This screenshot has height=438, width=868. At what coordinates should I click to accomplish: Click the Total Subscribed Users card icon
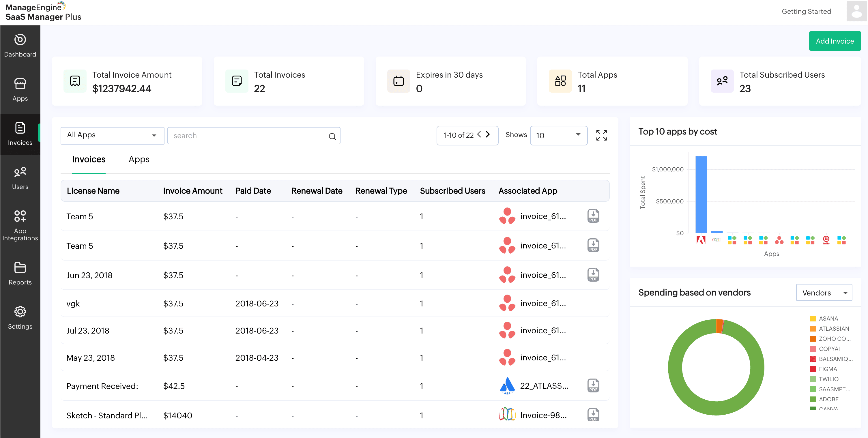(722, 81)
